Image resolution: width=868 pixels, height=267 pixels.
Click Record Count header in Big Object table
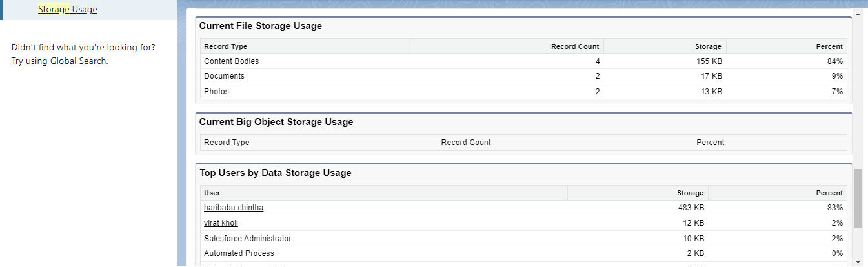466,143
